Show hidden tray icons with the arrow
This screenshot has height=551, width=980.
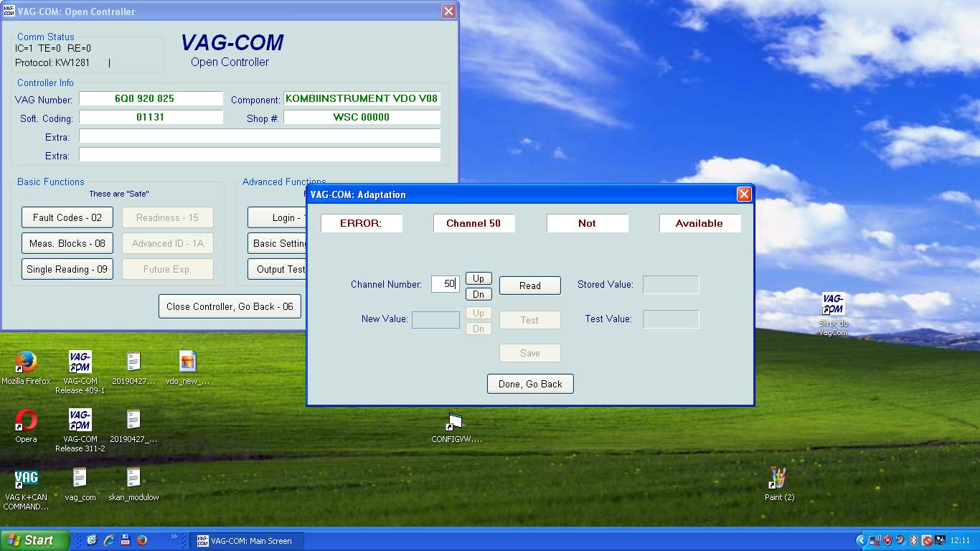862,540
